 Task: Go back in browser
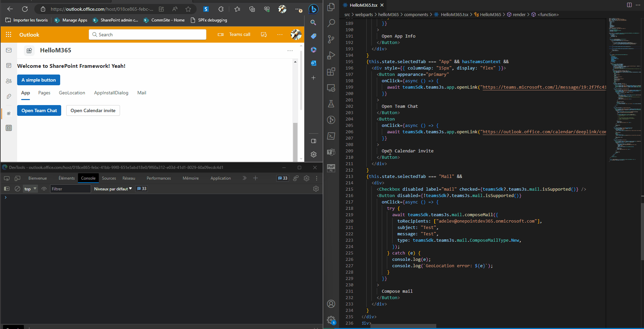click(10, 9)
